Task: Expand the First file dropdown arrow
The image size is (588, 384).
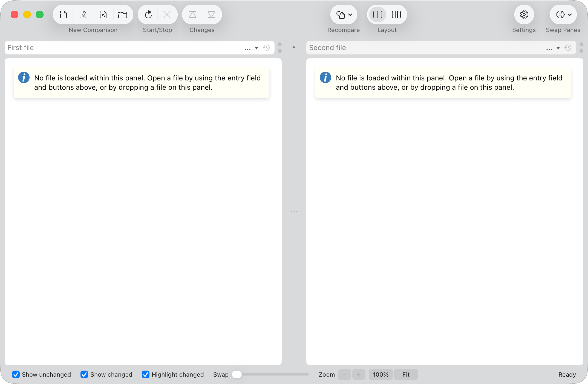Action: pyautogui.click(x=256, y=48)
